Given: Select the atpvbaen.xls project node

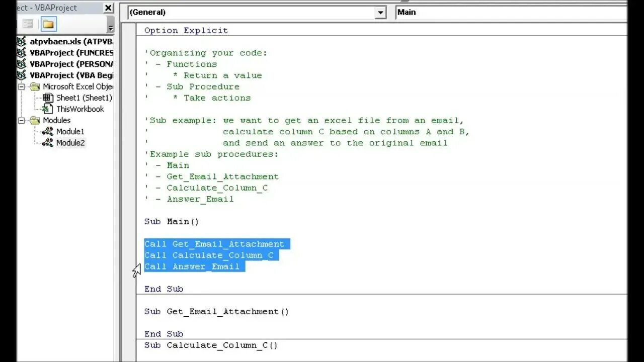Looking at the screenshot, I should pos(71,41).
